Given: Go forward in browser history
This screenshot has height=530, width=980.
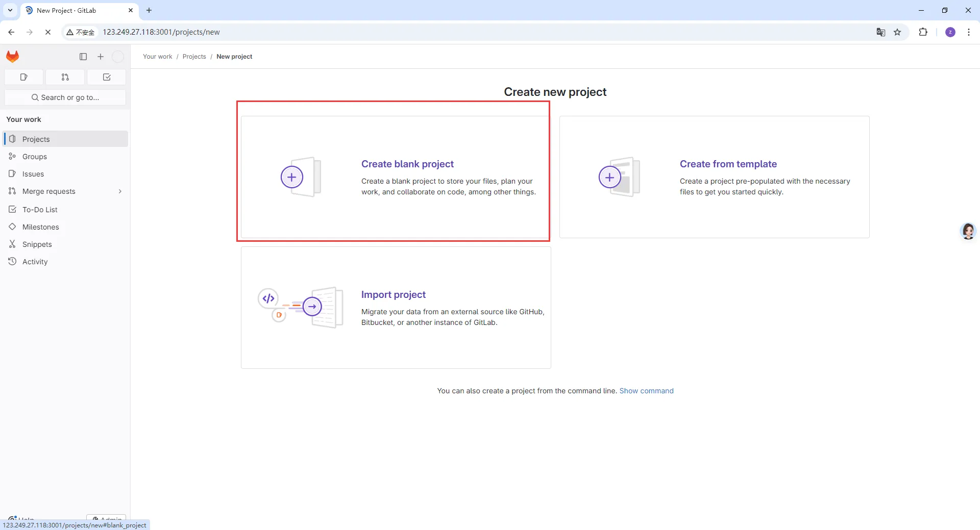Looking at the screenshot, I should (x=30, y=32).
